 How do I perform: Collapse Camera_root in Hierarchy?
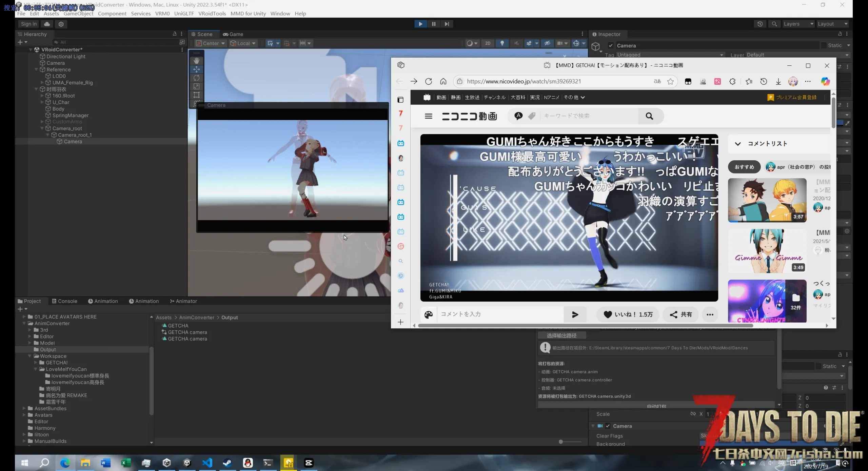(42, 128)
